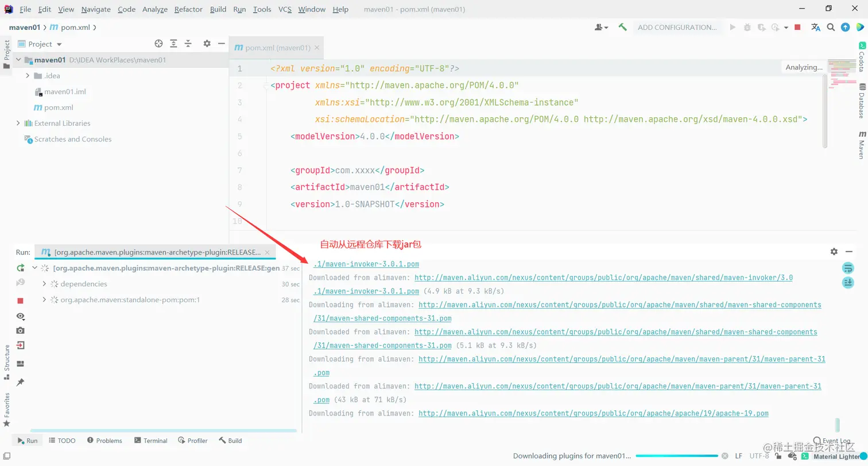Click the Run tree horizontal scrollbar

click(162, 430)
